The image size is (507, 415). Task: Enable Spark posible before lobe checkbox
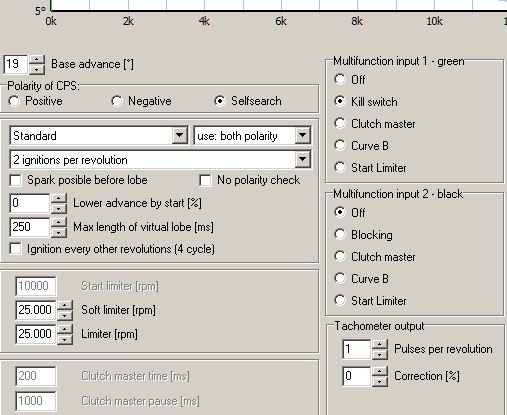(16, 180)
